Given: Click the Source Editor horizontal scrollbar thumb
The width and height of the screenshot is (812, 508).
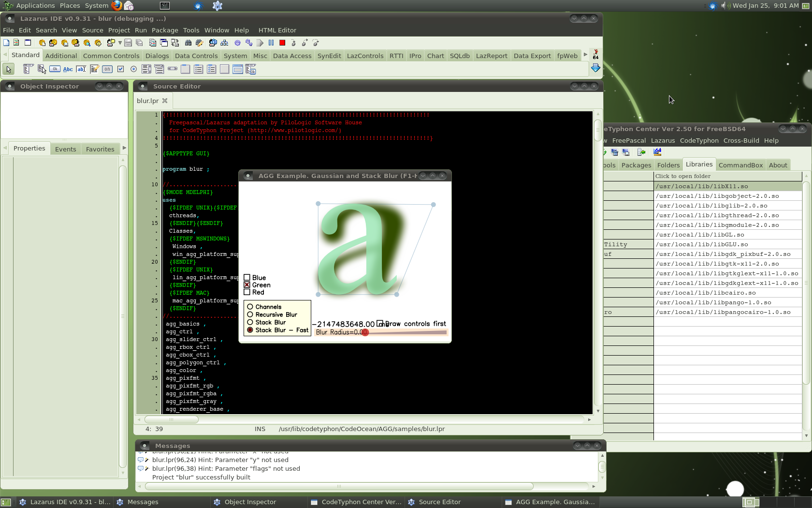Looking at the screenshot, I should (x=172, y=419).
